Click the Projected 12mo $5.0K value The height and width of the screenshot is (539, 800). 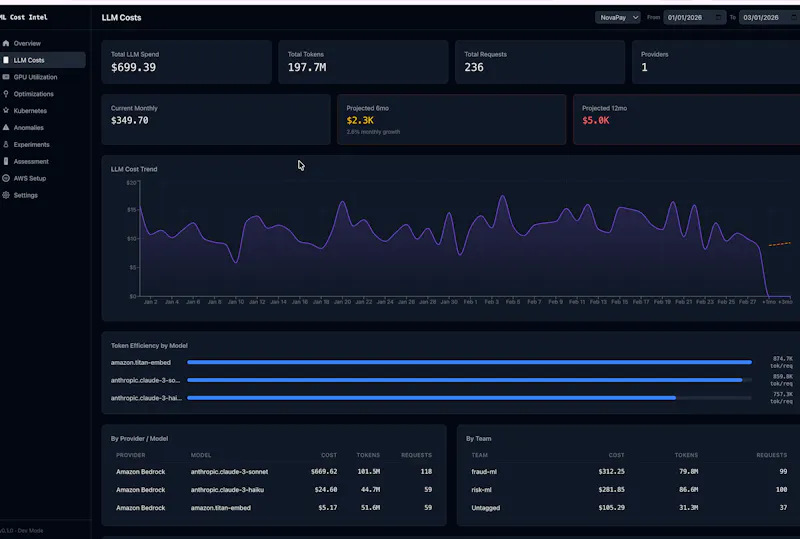595,120
